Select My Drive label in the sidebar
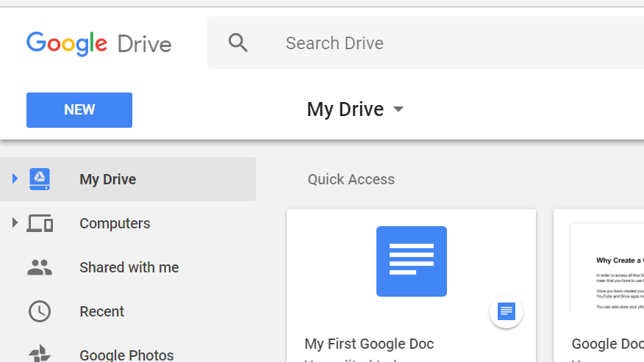 pos(107,179)
